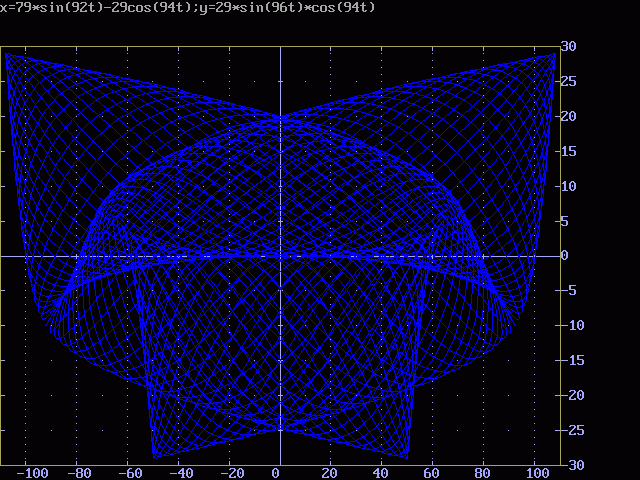Click the y-axis label -5
Viewport: 640px width, 480px height.
pos(567,291)
